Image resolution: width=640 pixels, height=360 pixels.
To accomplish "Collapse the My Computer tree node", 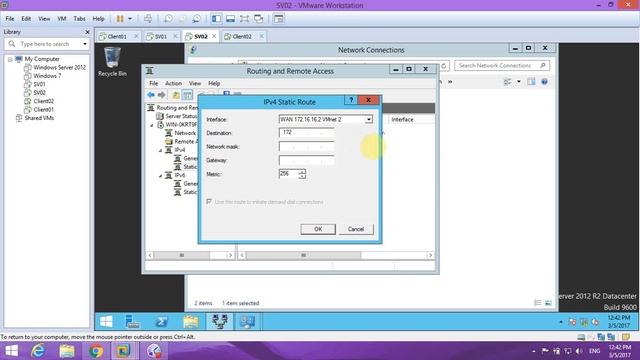I will click(10, 59).
